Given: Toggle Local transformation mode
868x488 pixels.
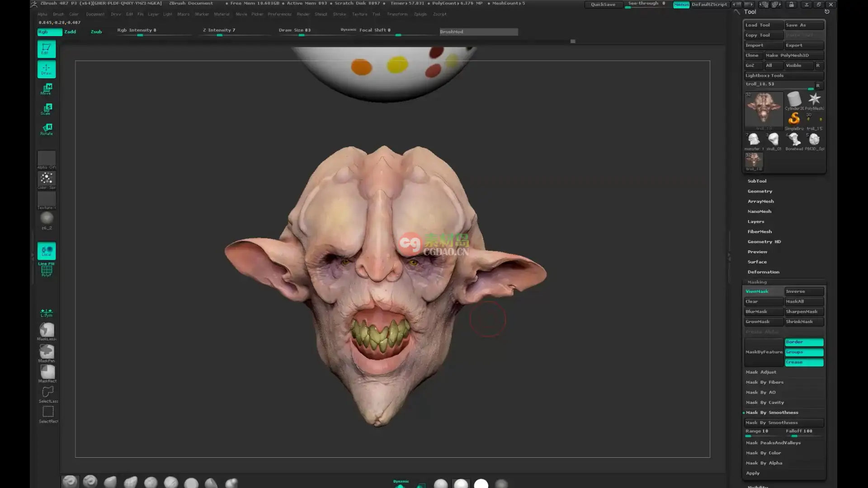Looking at the screenshot, I should coord(47,251).
